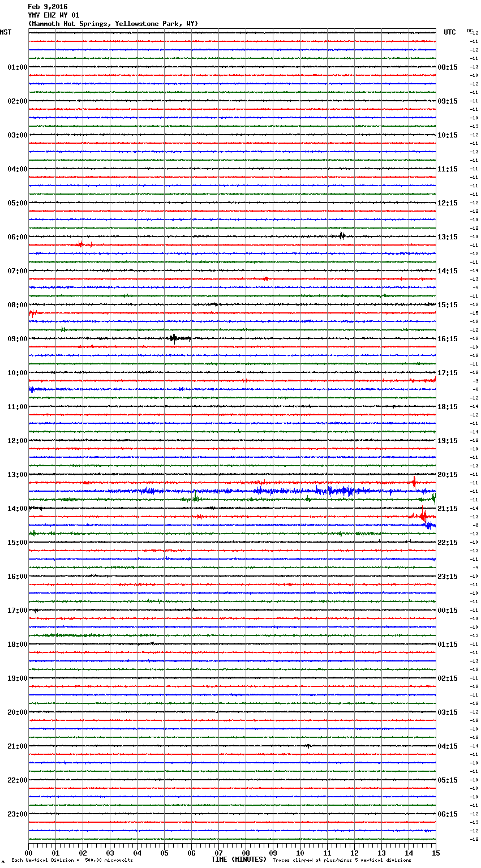
Task: Click the 'Traces clipped at plus/minus 5 vertical divisions' note
Action: (342, 860)
